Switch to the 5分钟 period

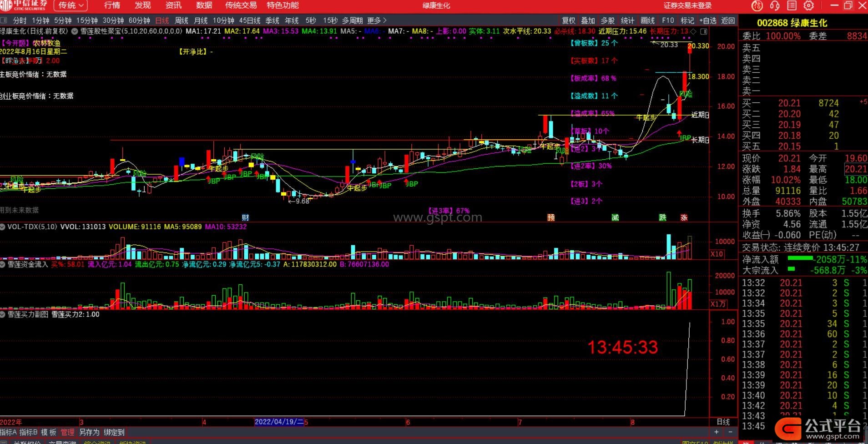(x=63, y=20)
